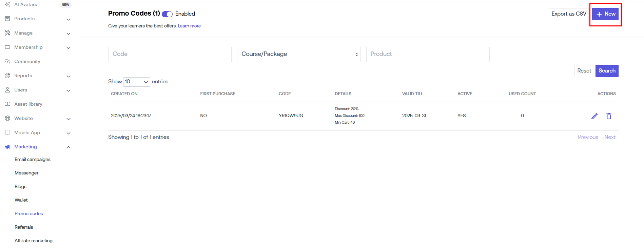Collapse the Marketing section chevron
The height and width of the screenshot is (249, 644).
69,147
